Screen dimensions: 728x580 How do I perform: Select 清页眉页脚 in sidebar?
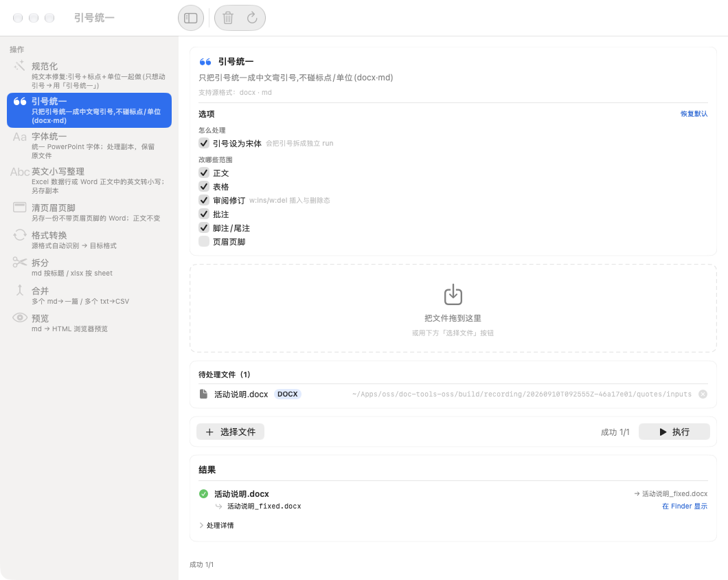pyautogui.click(x=89, y=212)
